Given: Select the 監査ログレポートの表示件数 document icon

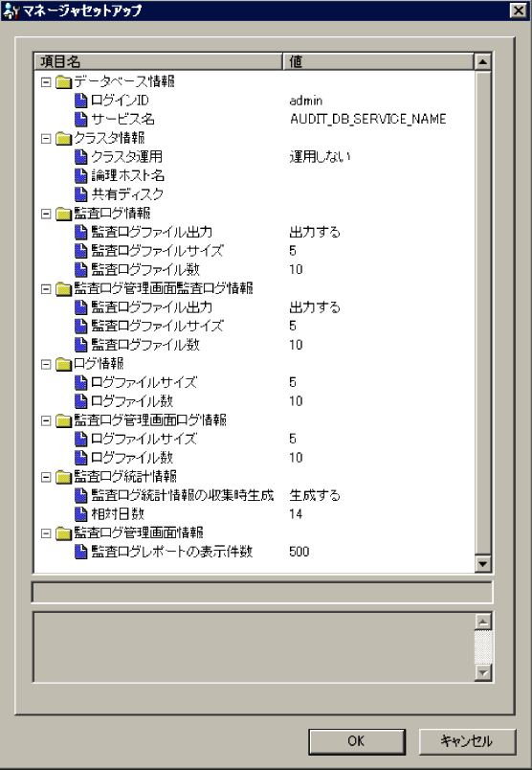Looking at the screenshot, I should click(80, 552).
